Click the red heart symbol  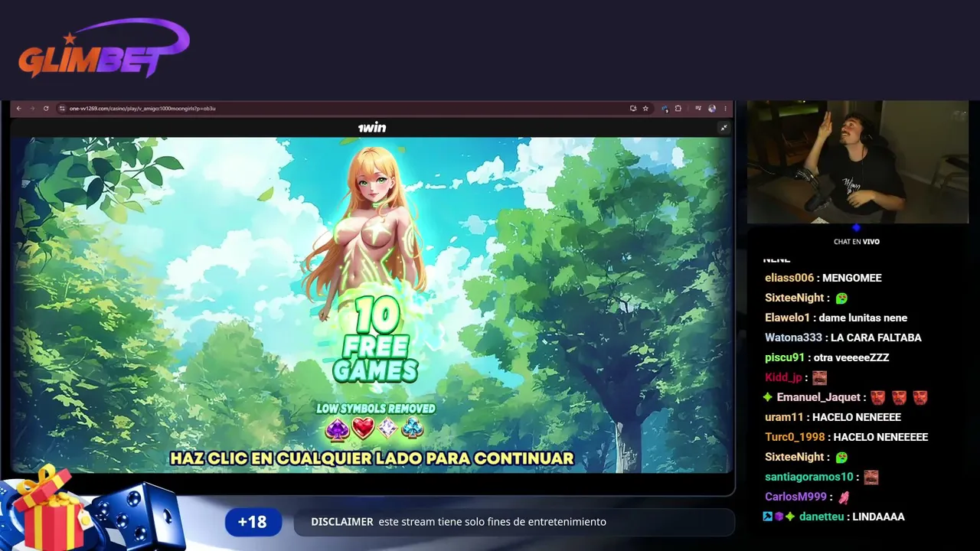click(363, 429)
